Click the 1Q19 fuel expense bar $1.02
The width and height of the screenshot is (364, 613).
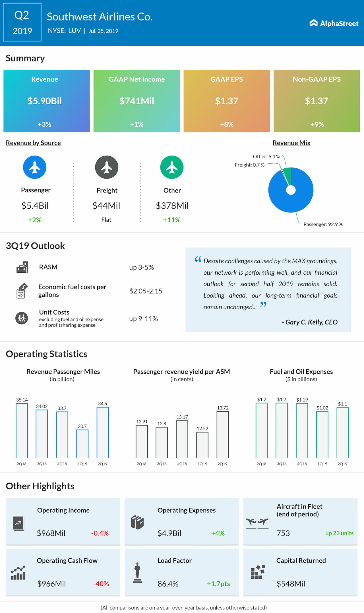pyautogui.click(x=322, y=434)
